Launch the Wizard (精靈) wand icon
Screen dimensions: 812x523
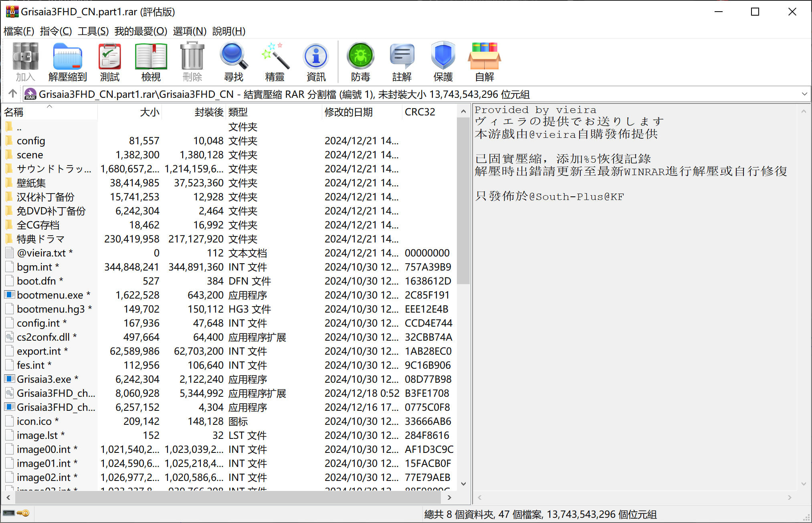click(275, 61)
